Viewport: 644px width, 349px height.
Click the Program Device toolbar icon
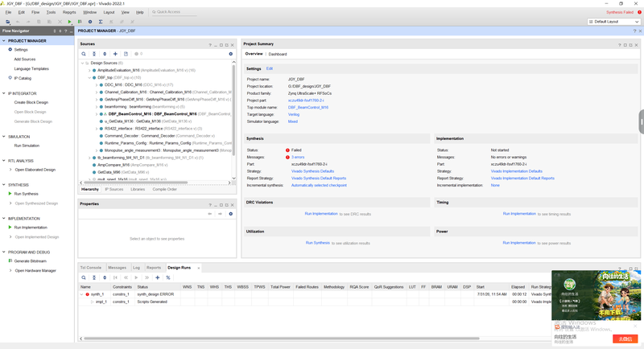click(x=80, y=22)
